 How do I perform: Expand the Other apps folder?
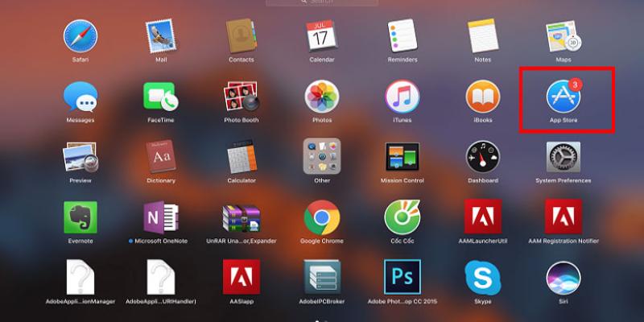coord(321,156)
